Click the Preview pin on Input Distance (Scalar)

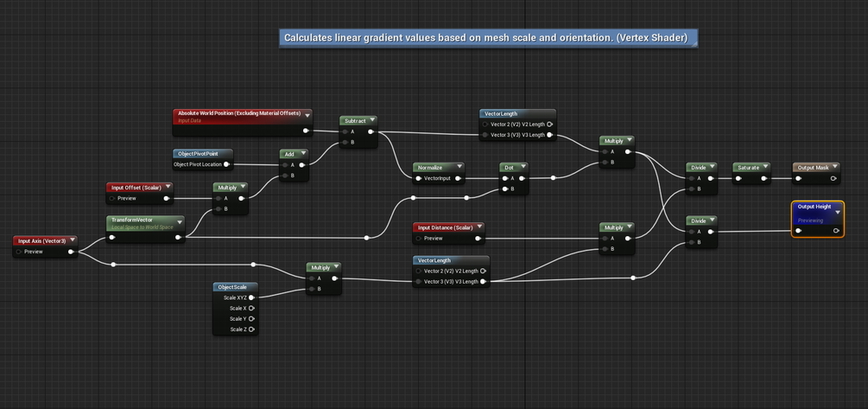(x=419, y=239)
